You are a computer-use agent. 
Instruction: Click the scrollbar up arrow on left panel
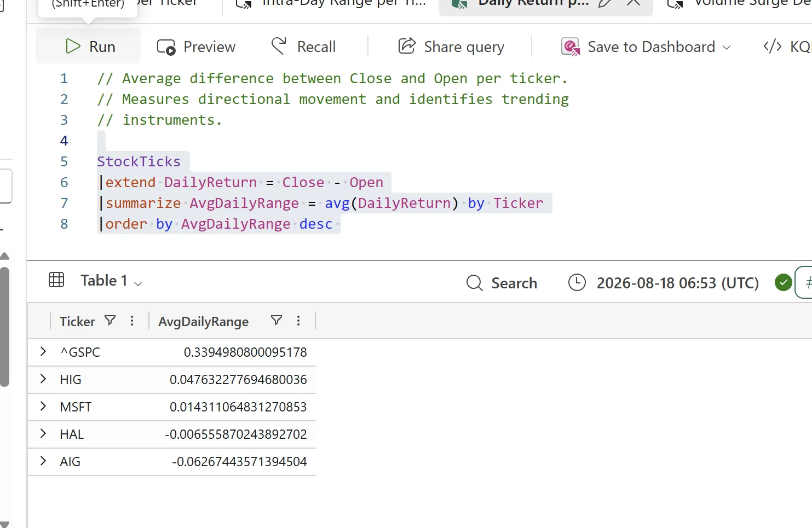click(4, 256)
